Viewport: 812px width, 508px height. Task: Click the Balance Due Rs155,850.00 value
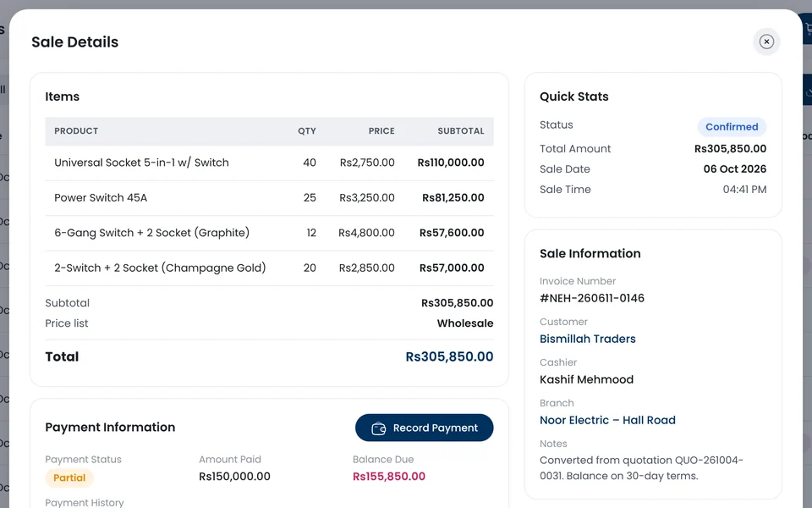pyautogui.click(x=389, y=477)
